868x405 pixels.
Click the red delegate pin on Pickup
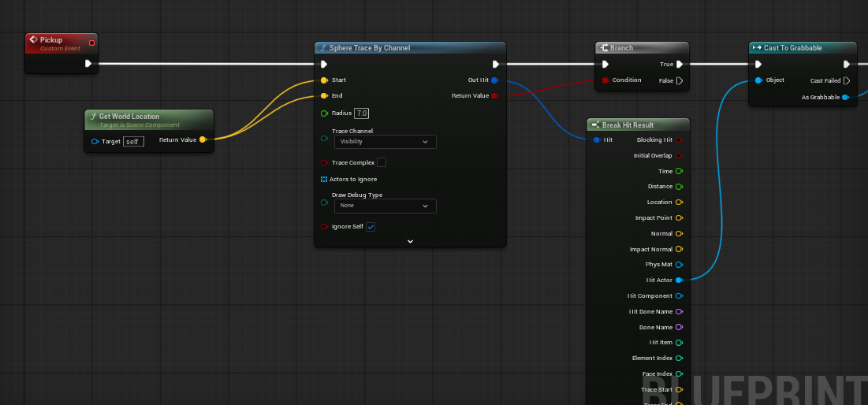92,43
